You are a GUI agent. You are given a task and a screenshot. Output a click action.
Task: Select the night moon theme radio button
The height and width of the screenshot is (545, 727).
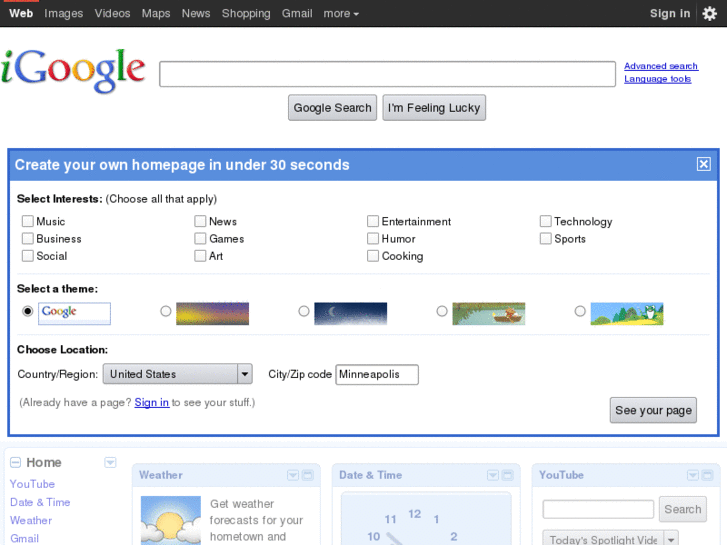[x=304, y=311]
